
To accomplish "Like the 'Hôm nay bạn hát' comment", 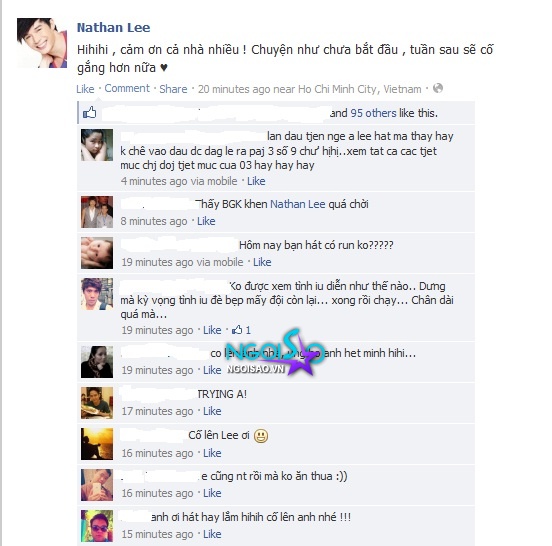I will [x=262, y=262].
